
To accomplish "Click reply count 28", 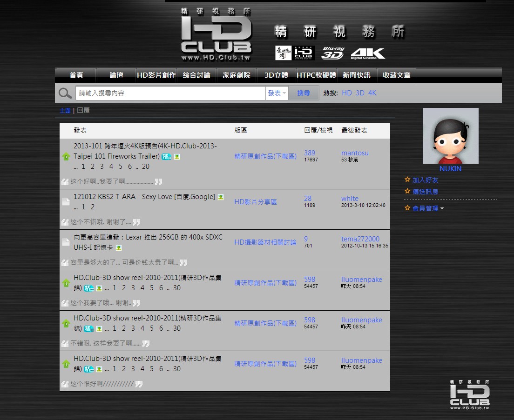I will [308, 199].
